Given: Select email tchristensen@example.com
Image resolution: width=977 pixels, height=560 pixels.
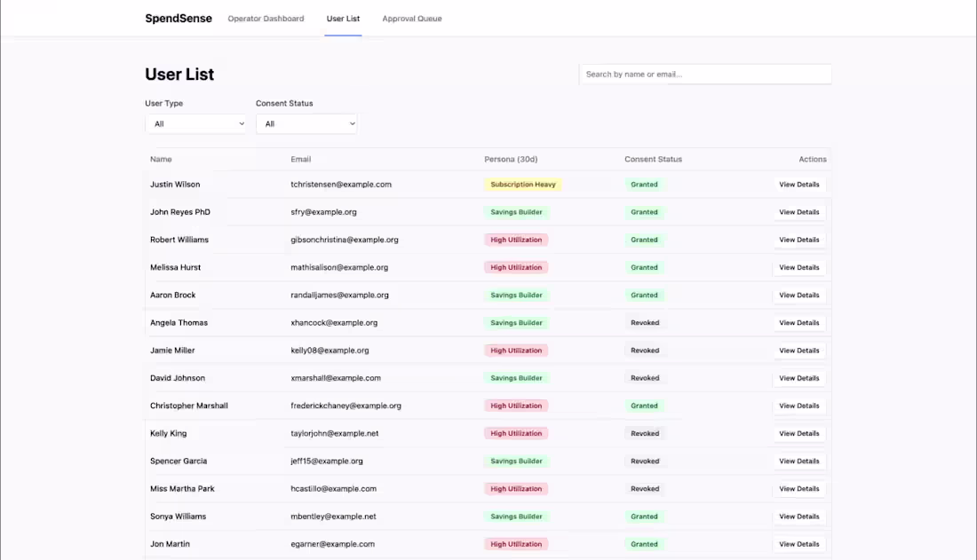Looking at the screenshot, I should (x=341, y=185).
